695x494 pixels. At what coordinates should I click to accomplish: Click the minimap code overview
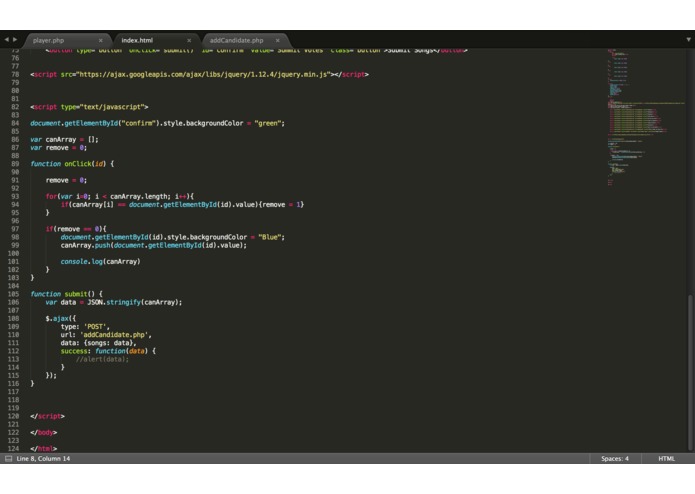point(645,117)
